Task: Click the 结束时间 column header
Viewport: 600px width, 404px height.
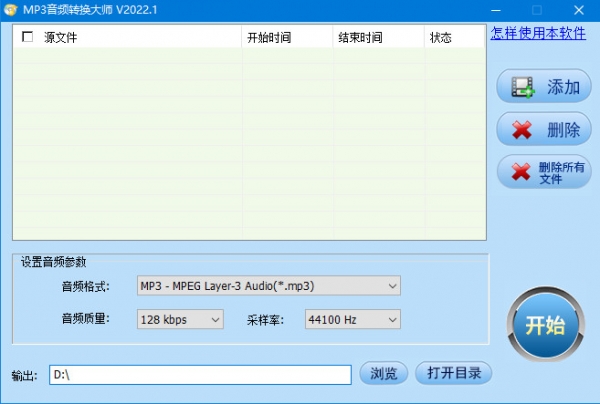Action: tap(378, 37)
